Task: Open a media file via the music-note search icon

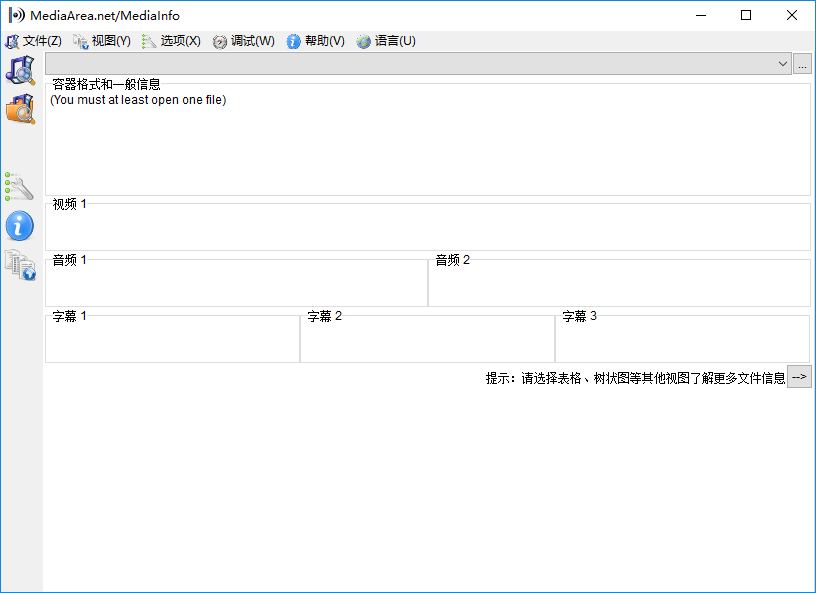Action: 20,71
